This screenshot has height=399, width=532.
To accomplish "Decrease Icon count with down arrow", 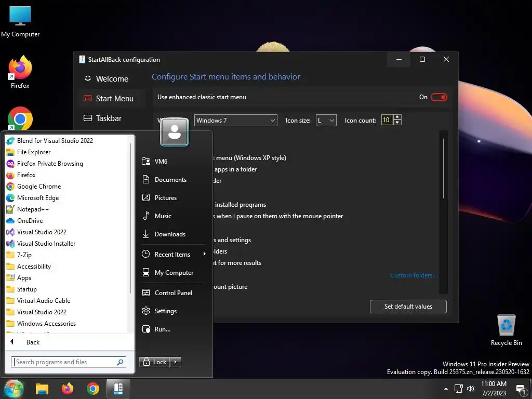I will point(397,123).
